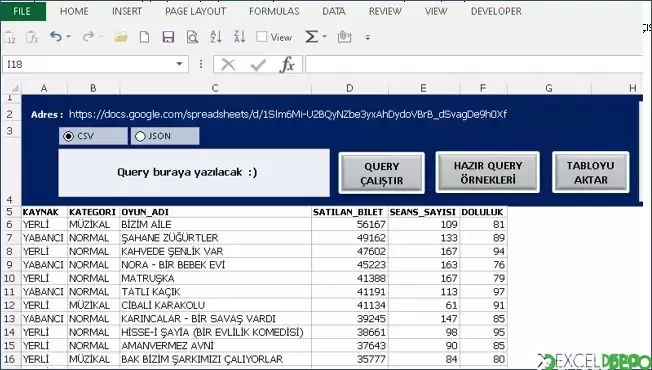Sort ascending A to Z
Image resolution: width=652 pixels, height=370 pixels.
pyautogui.click(x=216, y=37)
